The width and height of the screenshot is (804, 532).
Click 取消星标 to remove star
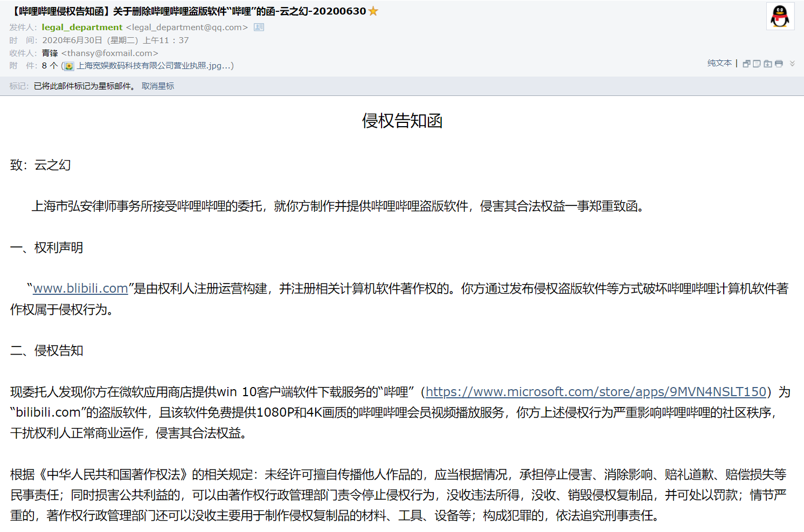tap(158, 86)
